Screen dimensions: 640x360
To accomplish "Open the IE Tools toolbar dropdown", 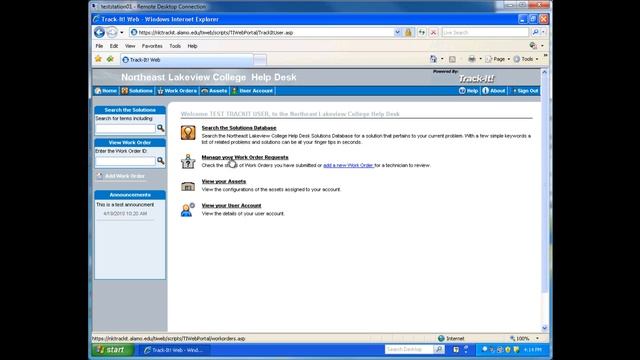I will [x=526, y=59].
